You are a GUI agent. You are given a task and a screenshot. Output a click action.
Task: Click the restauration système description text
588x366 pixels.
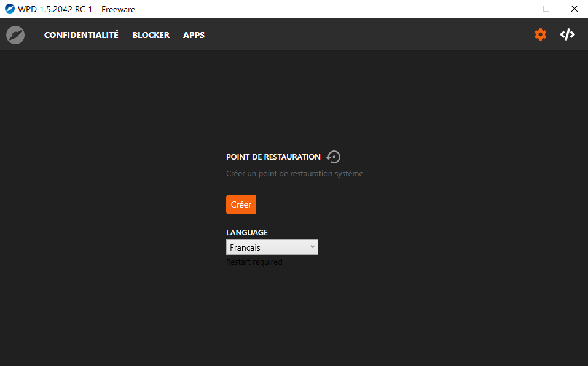(x=294, y=174)
